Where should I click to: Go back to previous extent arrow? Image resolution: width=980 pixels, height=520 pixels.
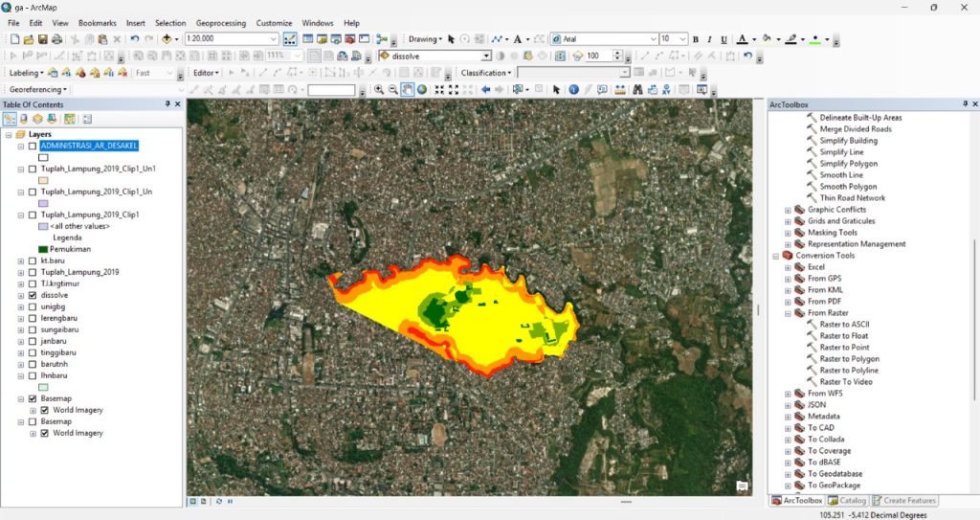pyautogui.click(x=485, y=90)
